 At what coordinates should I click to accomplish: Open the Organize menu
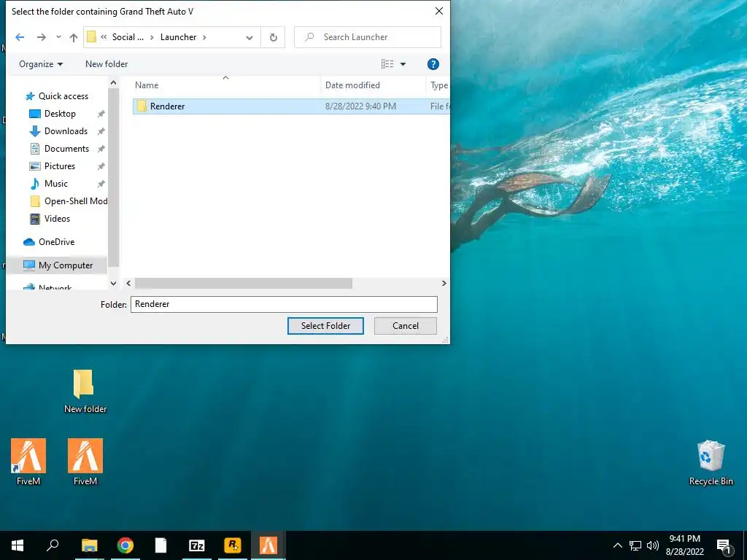tap(41, 64)
